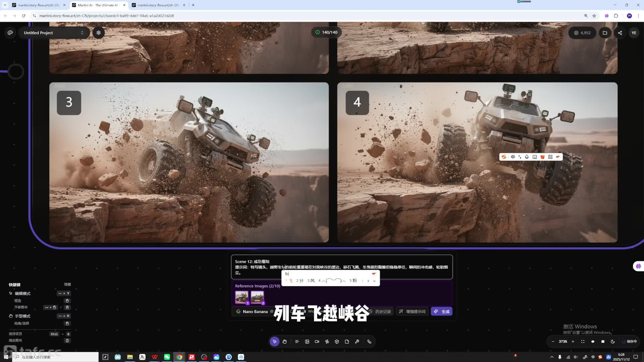This screenshot has height=362, width=644.
Task: Toggle dark mode moon icon
Action: tap(613, 342)
